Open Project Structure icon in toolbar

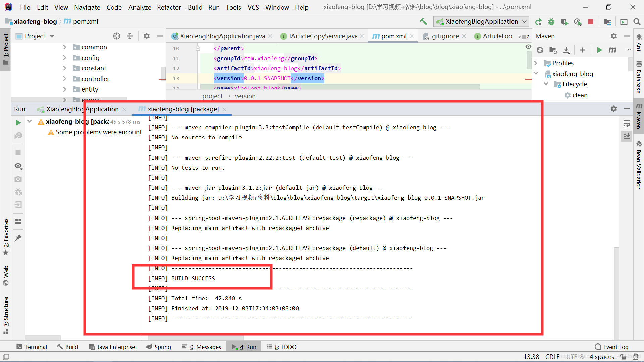tap(607, 22)
